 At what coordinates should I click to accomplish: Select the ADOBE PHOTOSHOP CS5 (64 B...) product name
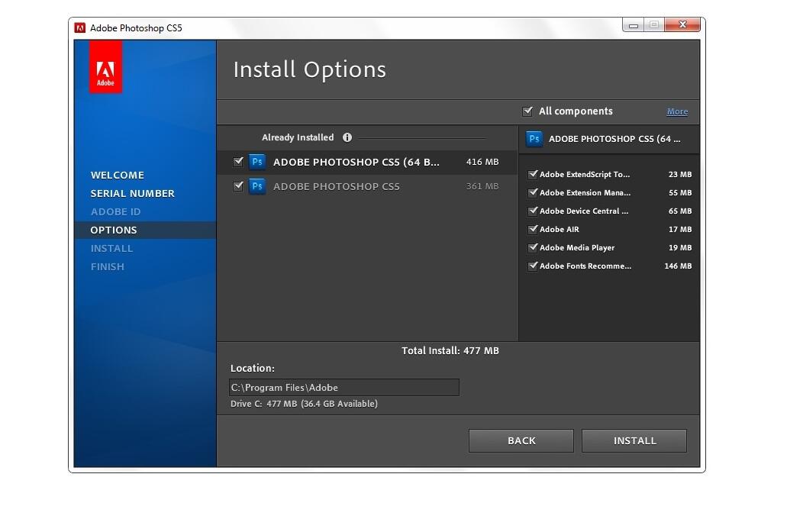click(x=356, y=162)
